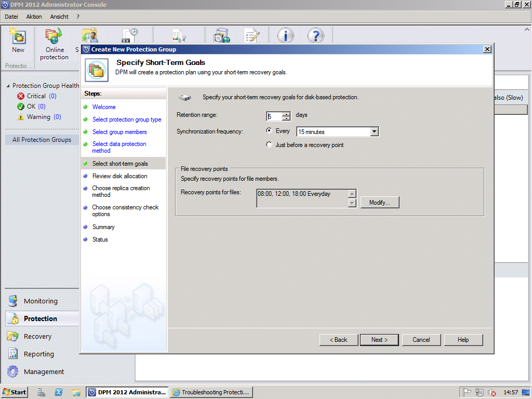Image resolution: width=532 pixels, height=399 pixels.
Task: Click into the Retention range days field
Action: pyautogui.click(x=274, y=116)
